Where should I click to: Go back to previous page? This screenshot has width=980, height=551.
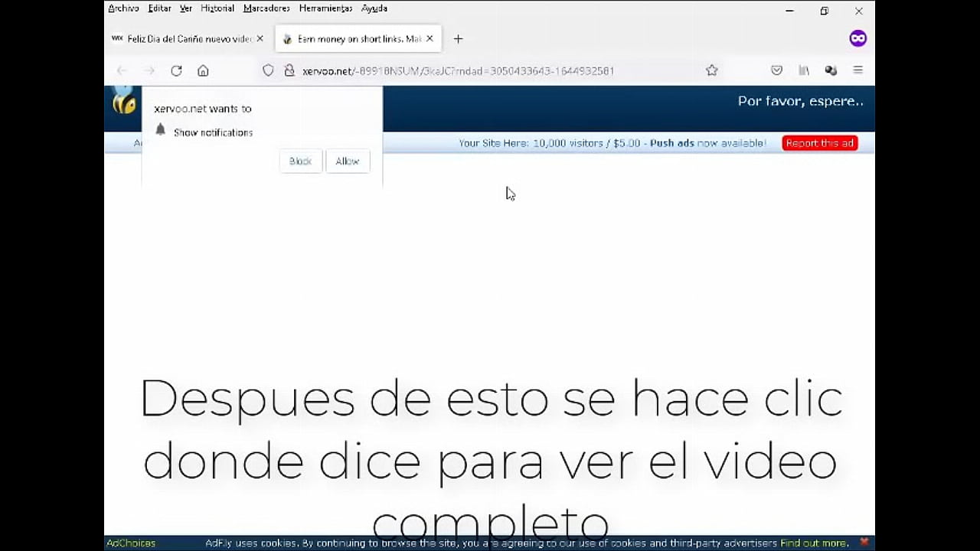(122, 70)
